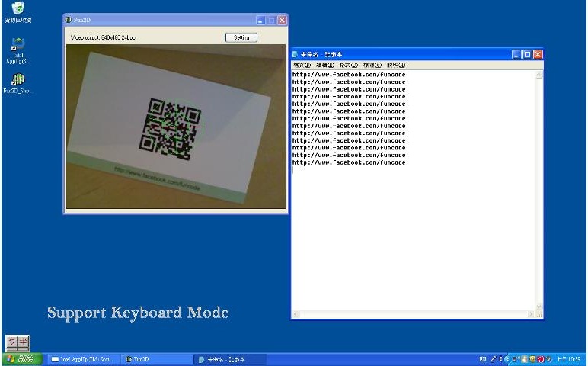Click the yellow shield system tray icon

(532, 359)
